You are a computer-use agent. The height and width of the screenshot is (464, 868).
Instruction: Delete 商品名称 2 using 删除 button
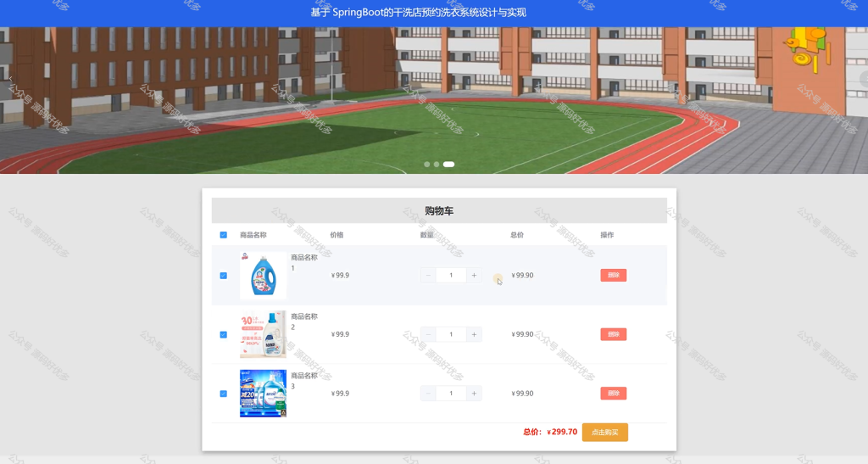[614, 334]
